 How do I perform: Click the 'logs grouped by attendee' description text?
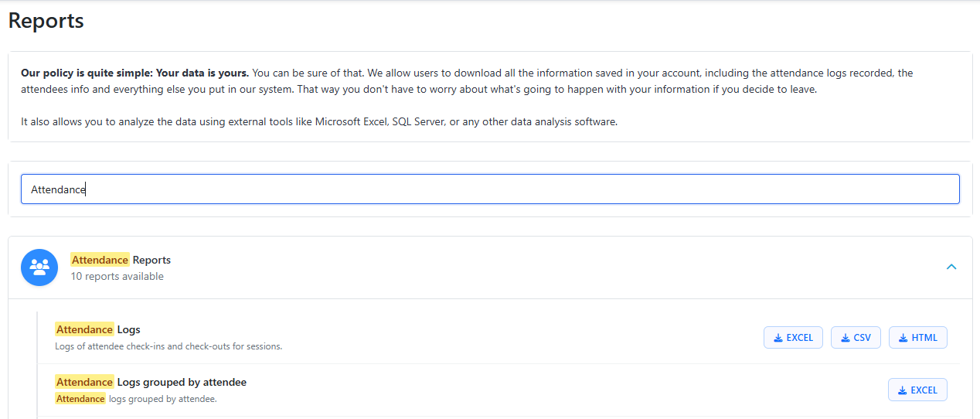click(x=162, y=399)
